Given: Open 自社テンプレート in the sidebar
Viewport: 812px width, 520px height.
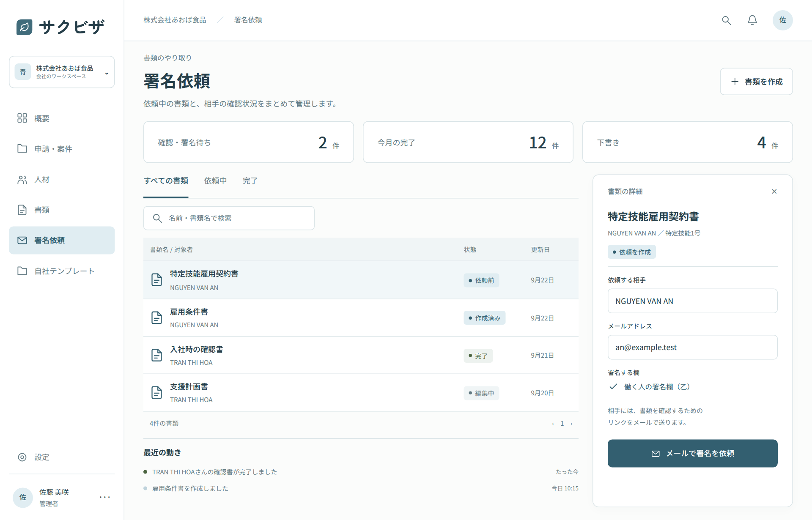Looking at the screenshot, I should click(x=62, y=271).
